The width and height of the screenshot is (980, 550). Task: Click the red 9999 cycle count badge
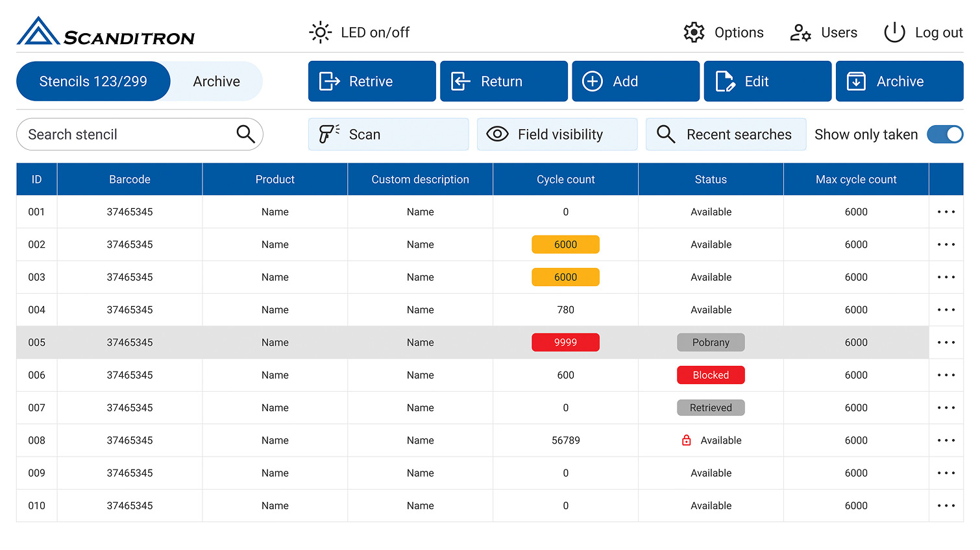[x=565, y=342]
